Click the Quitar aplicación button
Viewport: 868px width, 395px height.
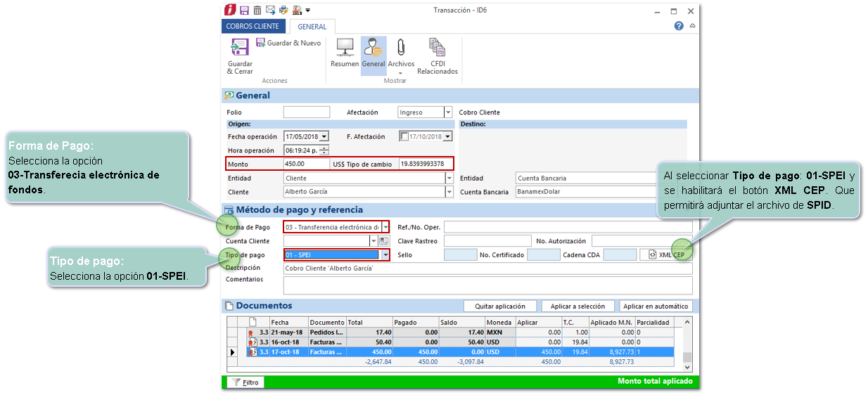[499, 306]
